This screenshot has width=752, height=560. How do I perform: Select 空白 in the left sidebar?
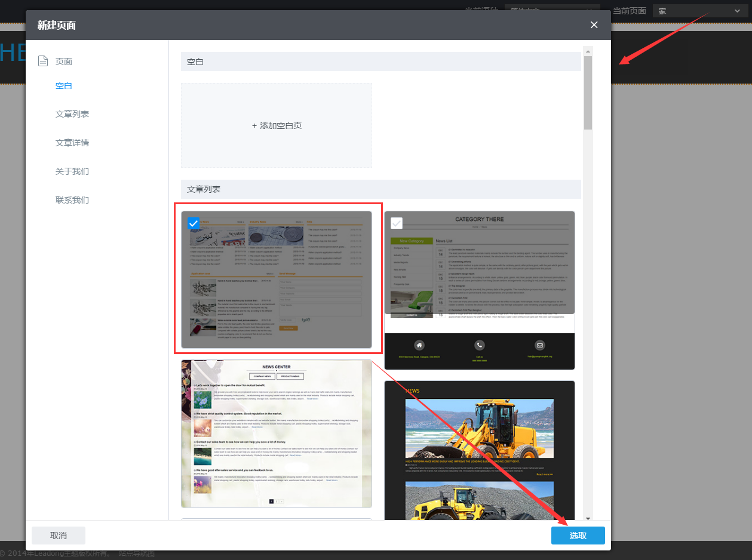pyautogui.click(x=64, y=85)
